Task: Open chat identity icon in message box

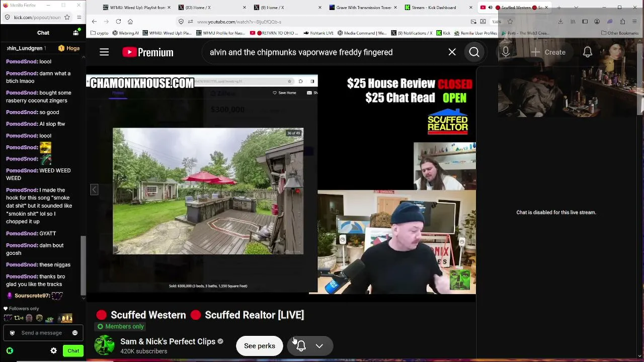Action: pos(13,333)
